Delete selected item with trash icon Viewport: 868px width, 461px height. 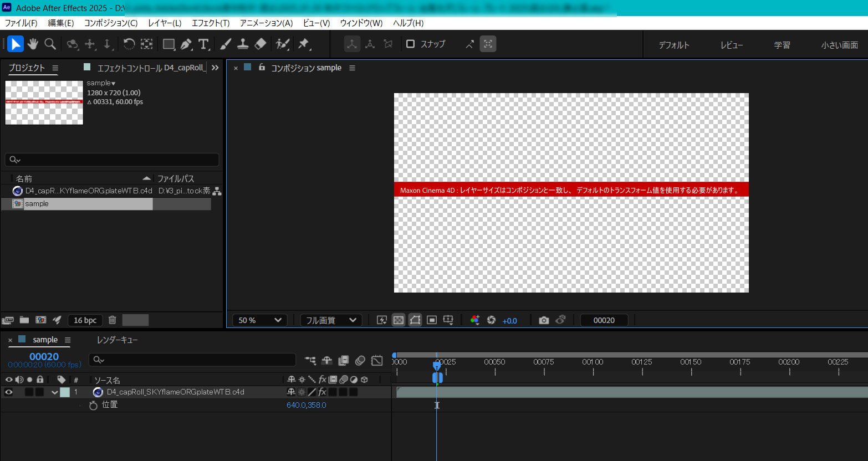click(x=112, y=320)
